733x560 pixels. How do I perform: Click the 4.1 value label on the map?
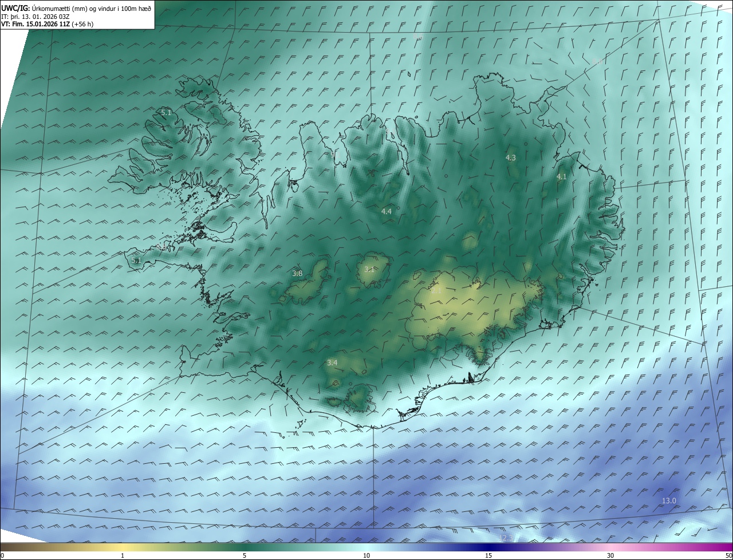click(562, 177)
